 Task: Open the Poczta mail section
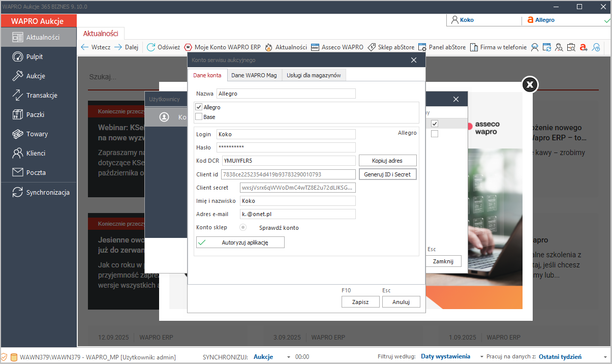[35, 172]
